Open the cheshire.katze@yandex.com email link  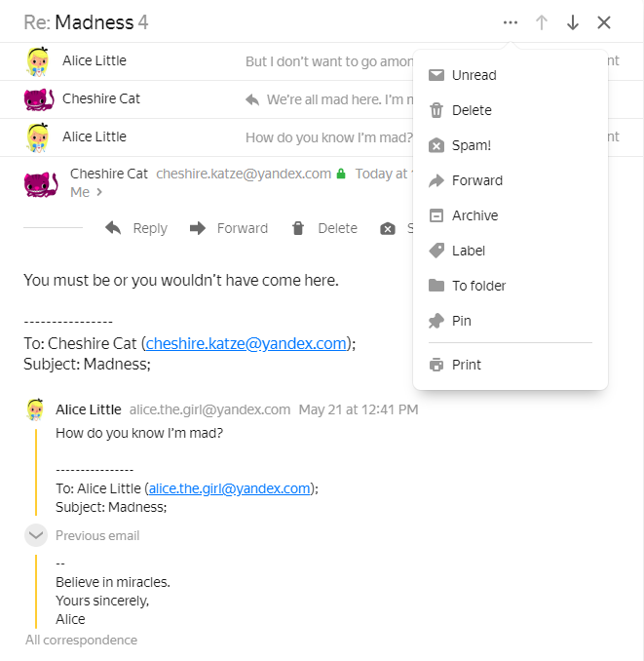tap(246, 343)
